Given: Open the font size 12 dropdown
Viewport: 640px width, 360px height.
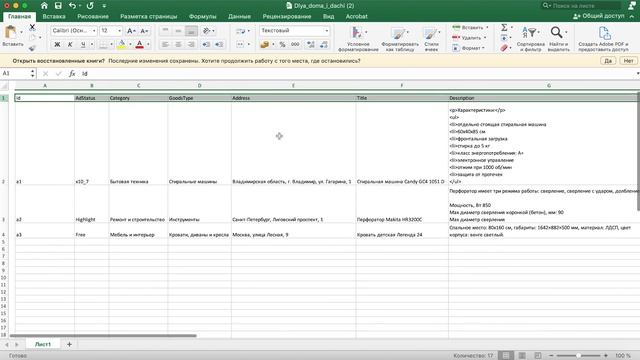Looking at the screenshot, I should (119, 31).
